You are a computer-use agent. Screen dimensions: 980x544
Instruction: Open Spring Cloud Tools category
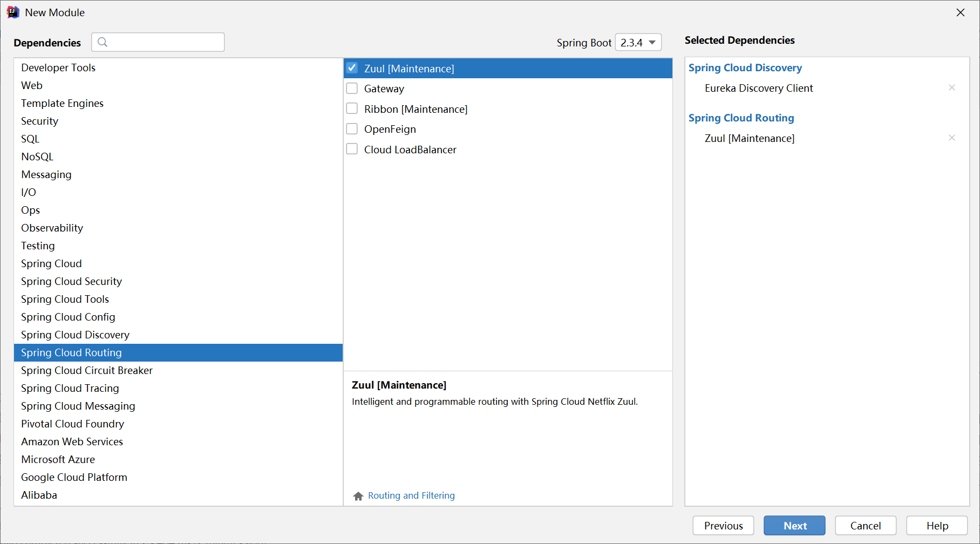pyautogui.click(x=178, y=299)
